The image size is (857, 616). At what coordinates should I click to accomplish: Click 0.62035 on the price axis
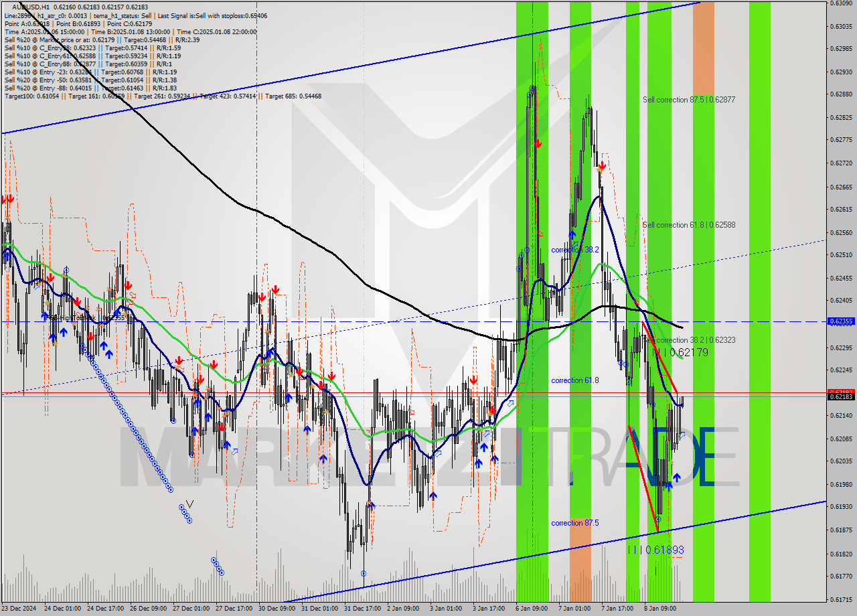click(x=842, y=461)
